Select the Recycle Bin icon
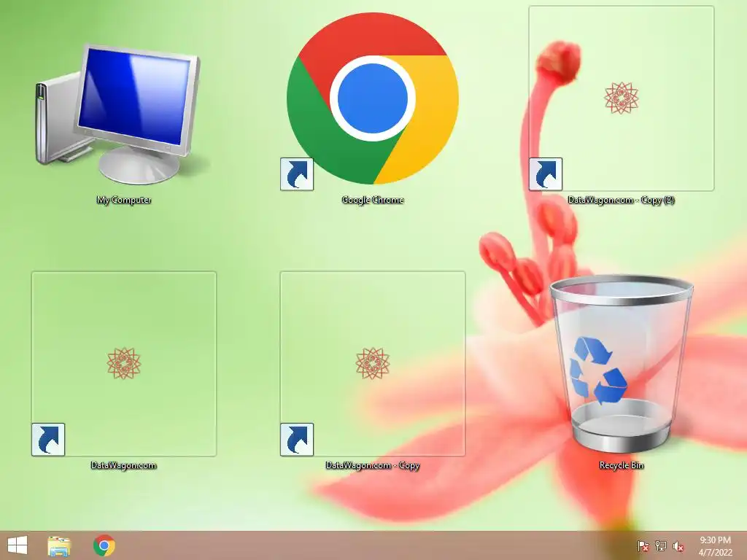 click(622, 364)
